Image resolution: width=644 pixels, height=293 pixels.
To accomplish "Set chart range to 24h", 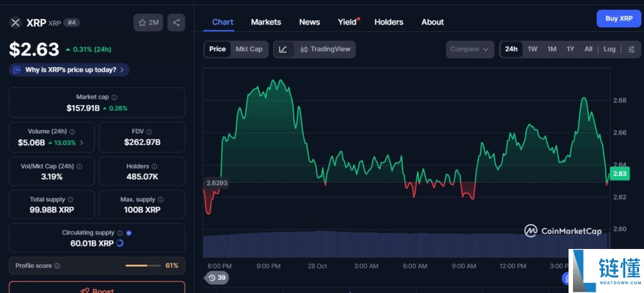I will coord(511,49).
